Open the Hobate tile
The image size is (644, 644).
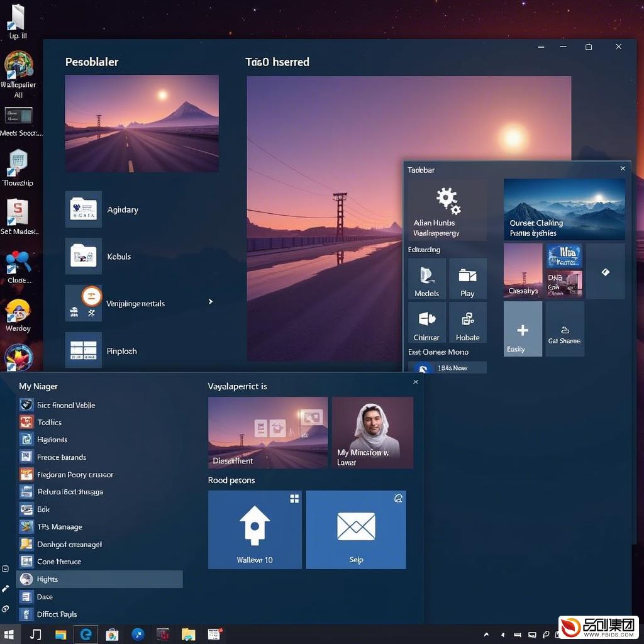pyautogui.click(x=467, y=323)
